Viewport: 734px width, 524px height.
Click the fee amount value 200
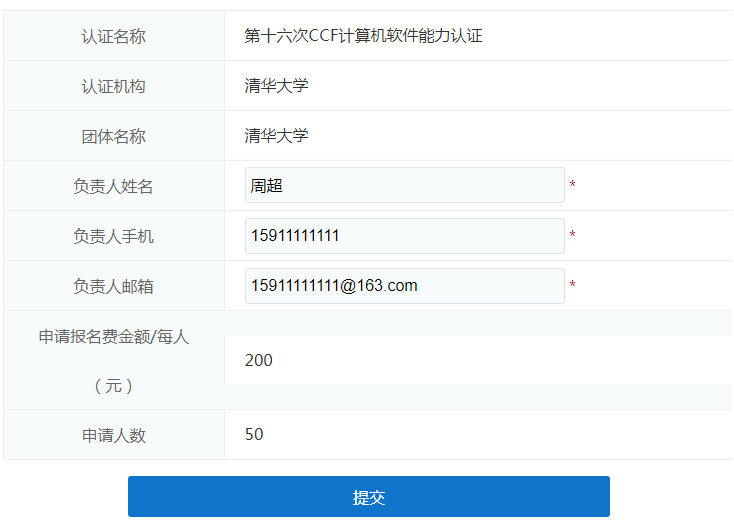[258, 360]
